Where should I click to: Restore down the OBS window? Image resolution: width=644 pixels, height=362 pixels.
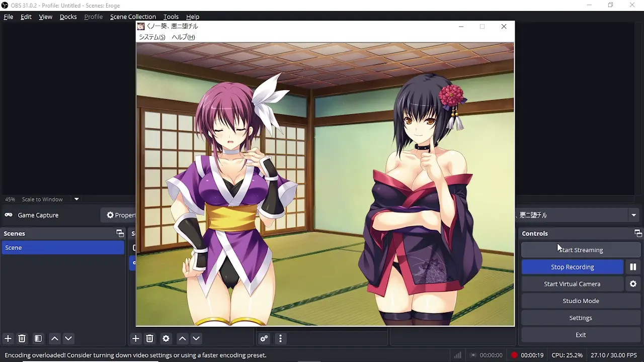[610, 5]
